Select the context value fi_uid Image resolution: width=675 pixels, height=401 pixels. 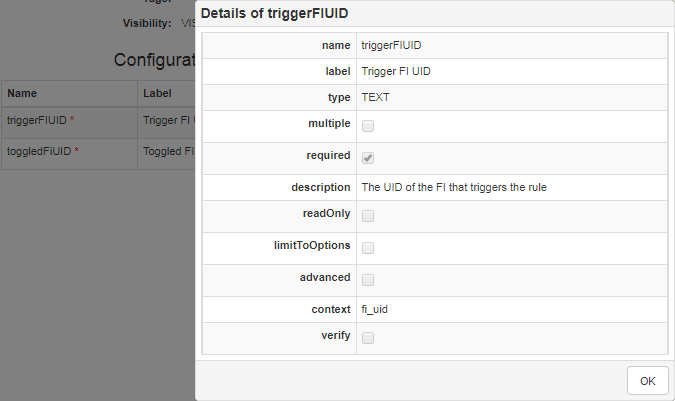pyautogui.click(x=374, y=310)
